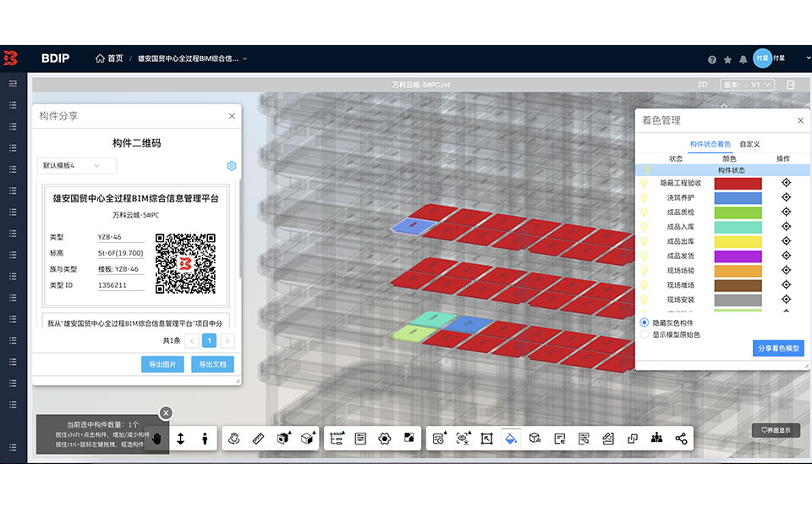Expand the project name breadcrumb dropdown

tap(245, 58)
